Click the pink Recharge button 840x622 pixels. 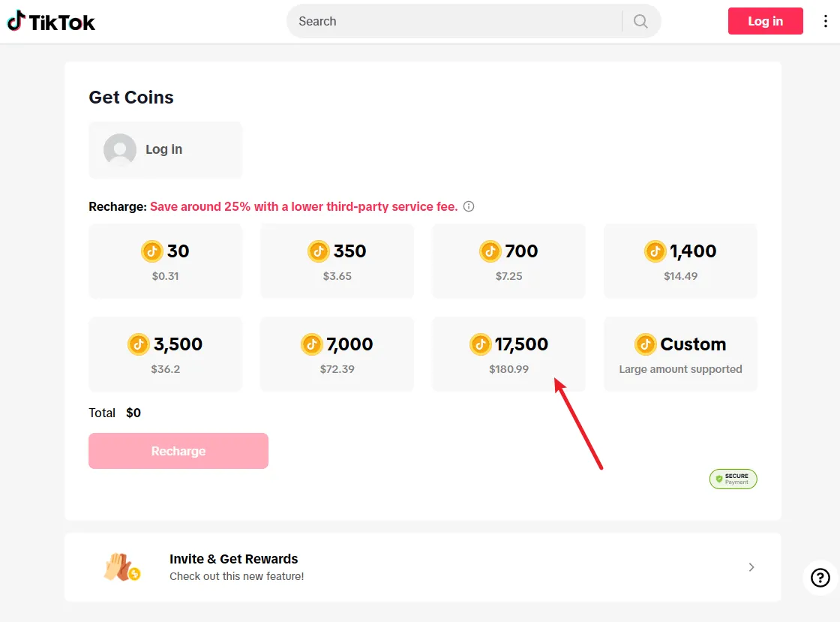point(178,451)
